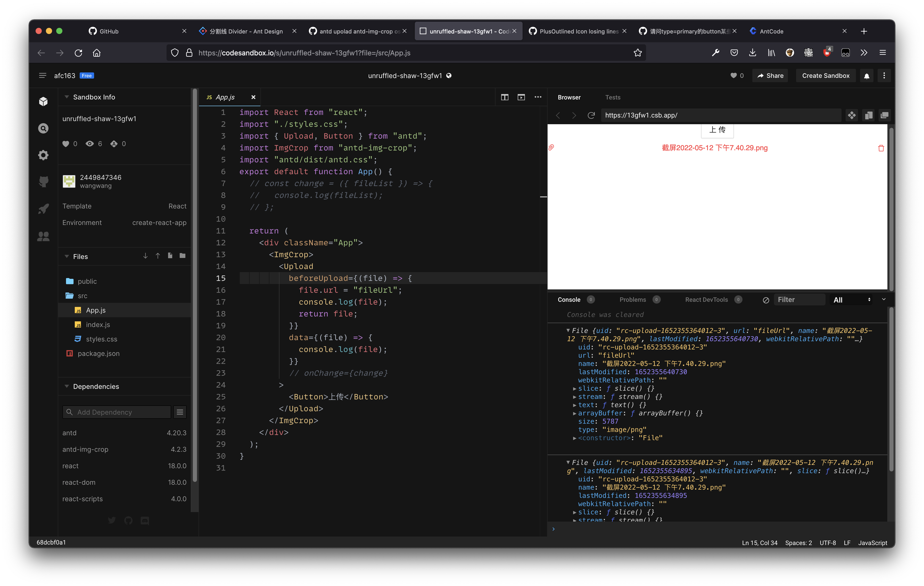Click the Share button
The height and width of the screenshot is (586, 924).
[x=770, y=76]
